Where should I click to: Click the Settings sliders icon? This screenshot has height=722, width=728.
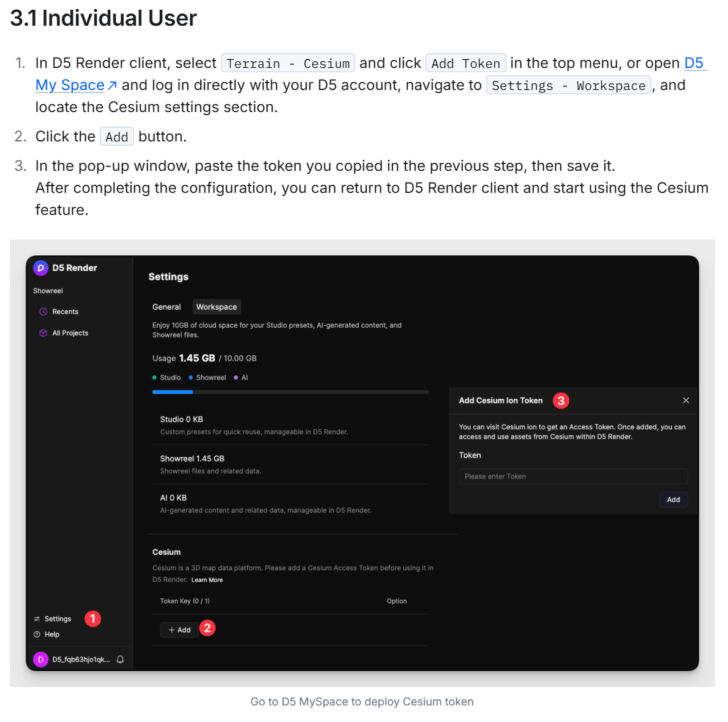click(37, 619)
